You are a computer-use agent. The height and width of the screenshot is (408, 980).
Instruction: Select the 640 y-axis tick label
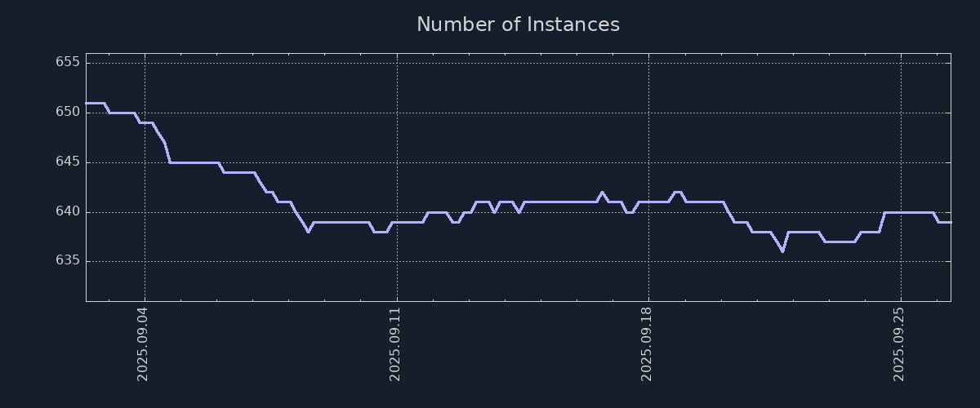[x=67, y=211]
